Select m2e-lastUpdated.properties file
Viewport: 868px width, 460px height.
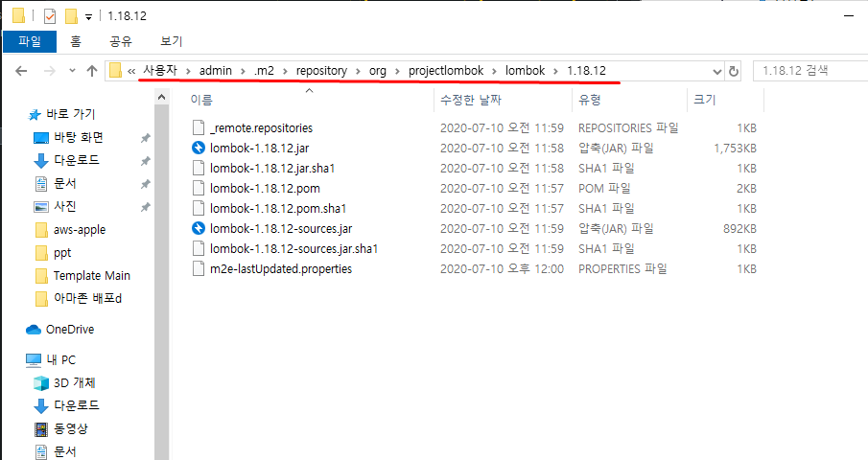pyautogui.click(x=281, y=268)
